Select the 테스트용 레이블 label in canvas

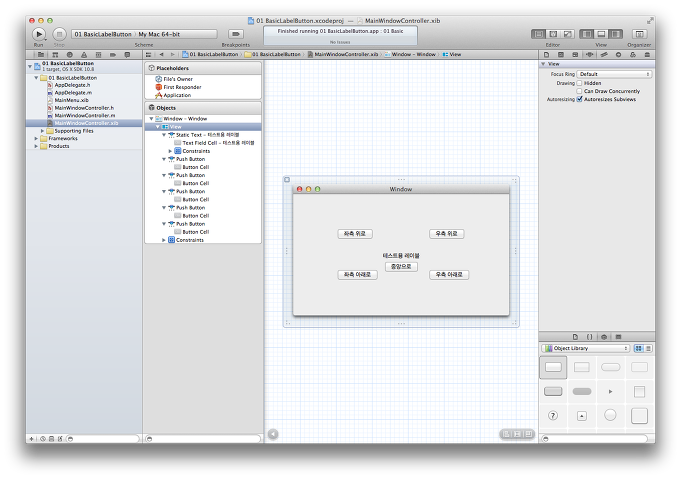click(x=401, y=256)
